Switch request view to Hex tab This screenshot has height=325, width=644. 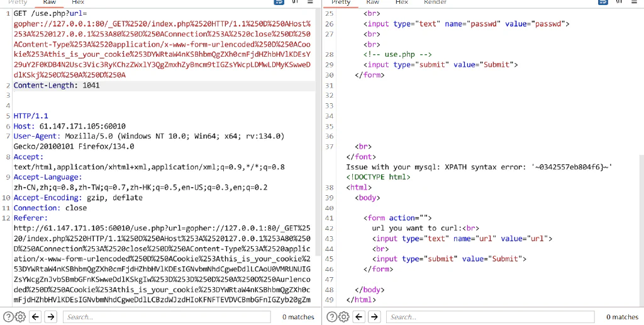point(77,3)
